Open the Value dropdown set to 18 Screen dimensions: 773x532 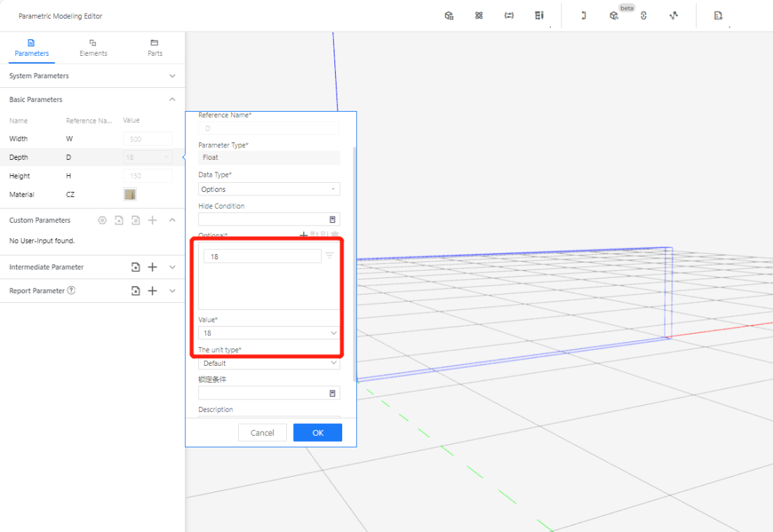(269, 333)
